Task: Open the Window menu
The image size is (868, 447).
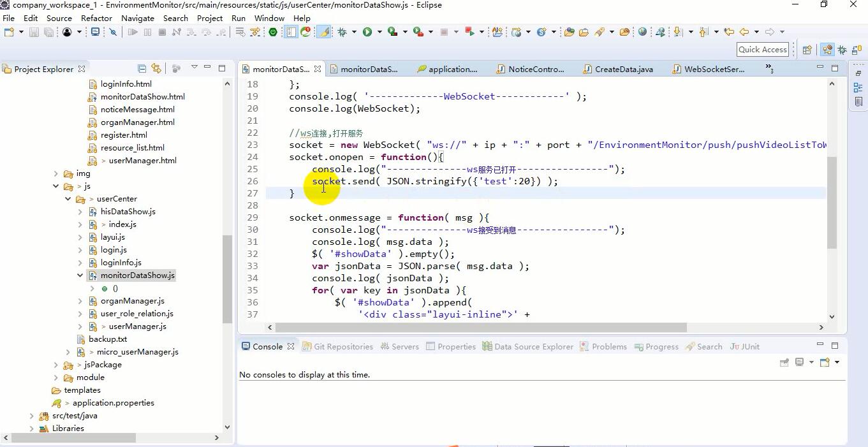Action: click(269, 18)
